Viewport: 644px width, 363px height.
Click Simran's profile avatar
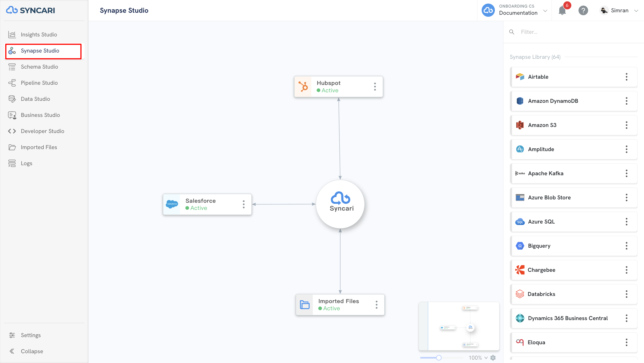tap(604, 10)
